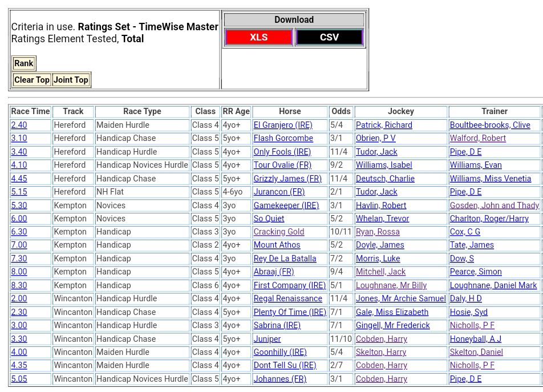Open trainer Honeyball, A J link
The width and height of the screenshot is (543, 392).
[475, 339]
